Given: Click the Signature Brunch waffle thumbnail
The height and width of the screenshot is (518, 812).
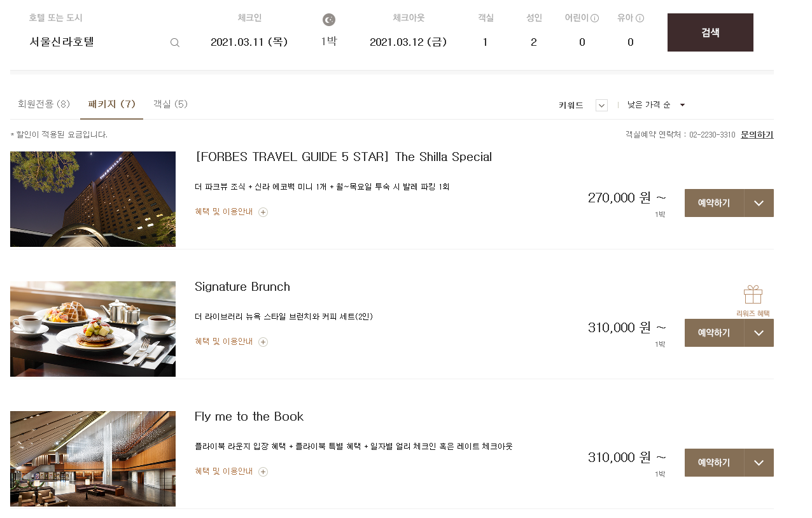Looking at the screenshot, I should [93, 329].
